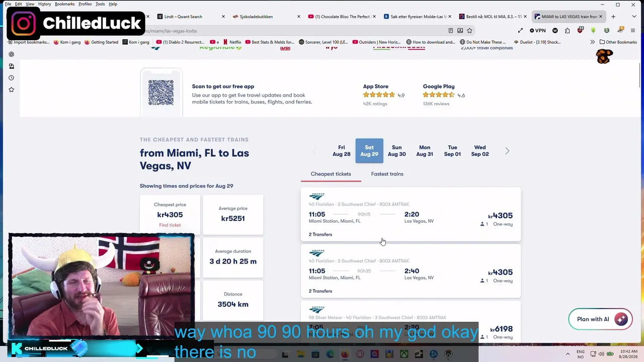Show hidden system tray icons chevron

568,354
